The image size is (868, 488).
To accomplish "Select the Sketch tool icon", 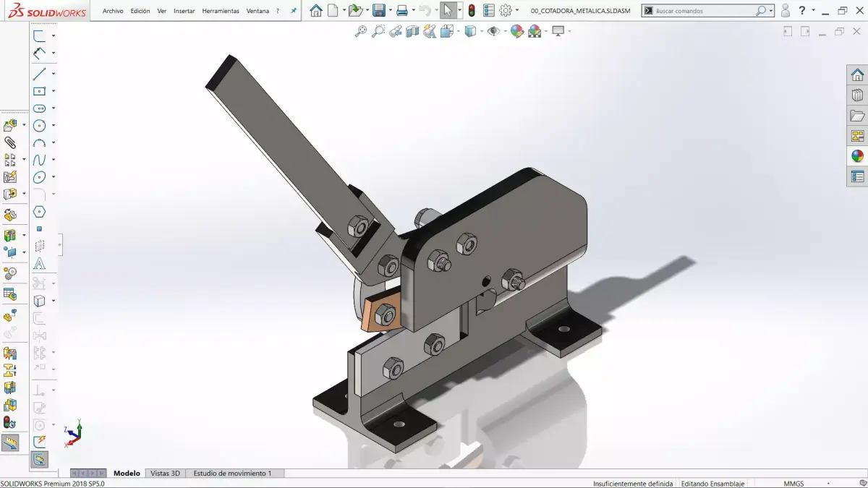I will point(40,35).
